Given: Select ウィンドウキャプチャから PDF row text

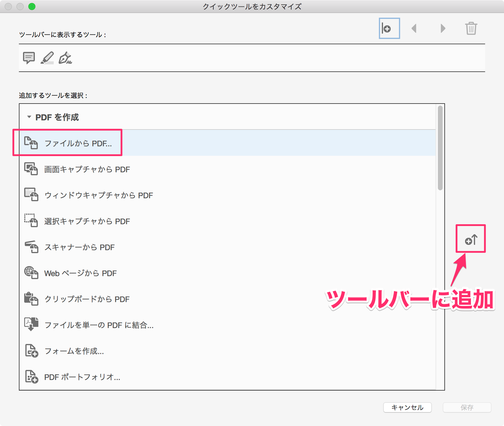Looking at the screenshot, I should pos(99,195).
